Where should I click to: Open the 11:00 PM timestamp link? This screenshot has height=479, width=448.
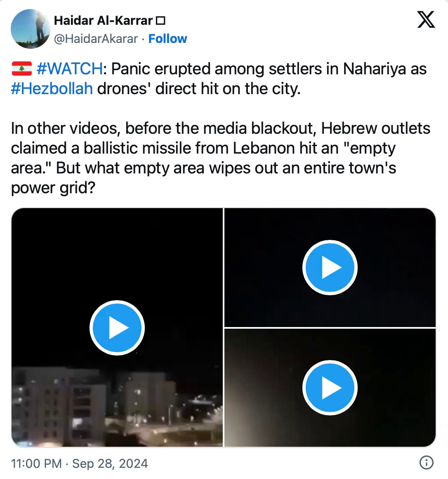click(x=36, y=463)
